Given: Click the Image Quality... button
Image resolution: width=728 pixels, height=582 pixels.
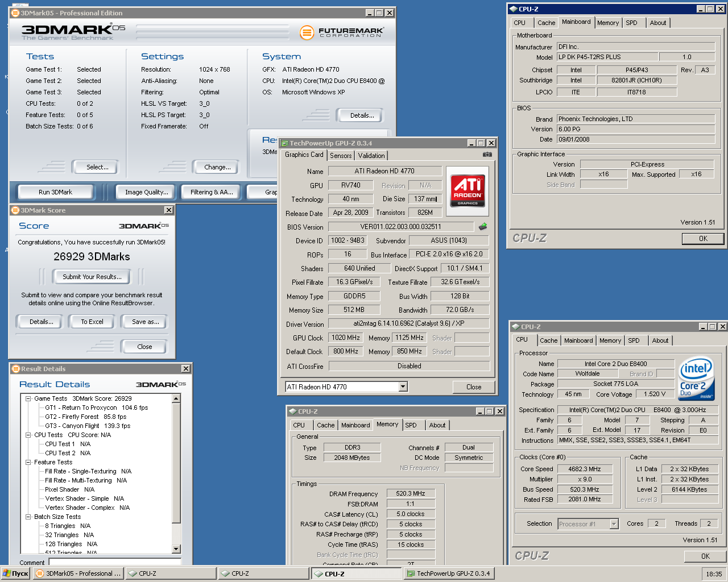Looking at the screenshot, I should (x=147, y=192).
